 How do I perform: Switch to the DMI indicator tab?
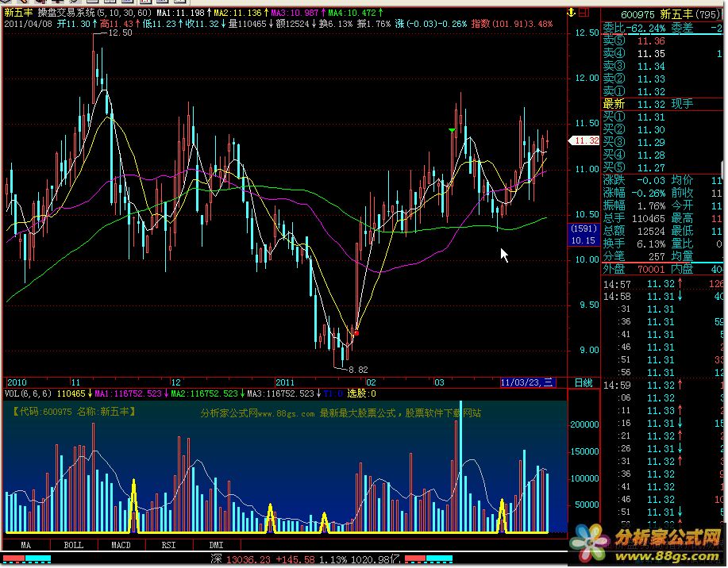[x=217, y=545]
